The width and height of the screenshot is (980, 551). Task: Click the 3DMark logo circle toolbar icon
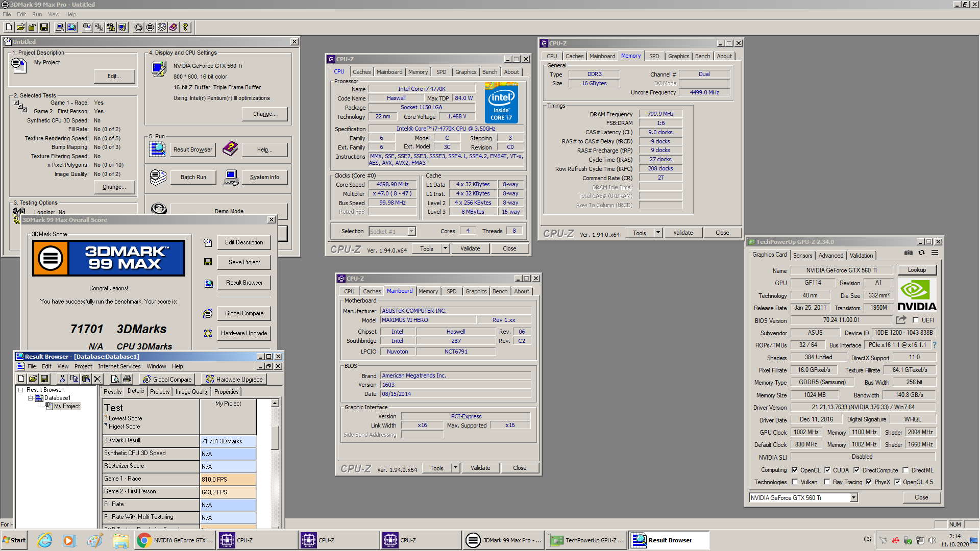(x=150, y=28)
